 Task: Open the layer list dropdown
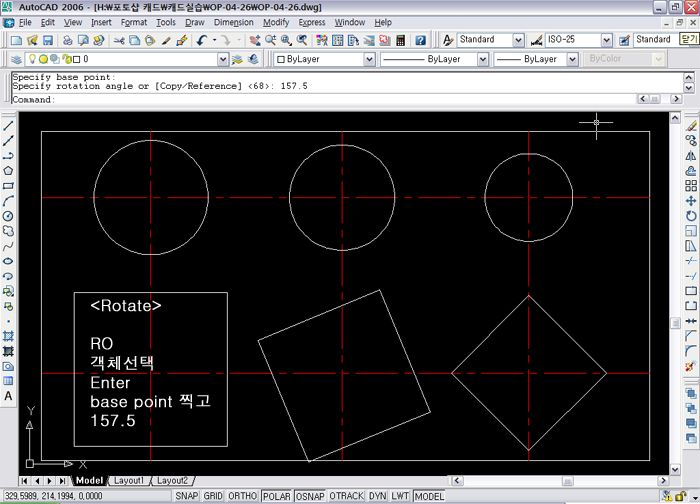[222, 59]
